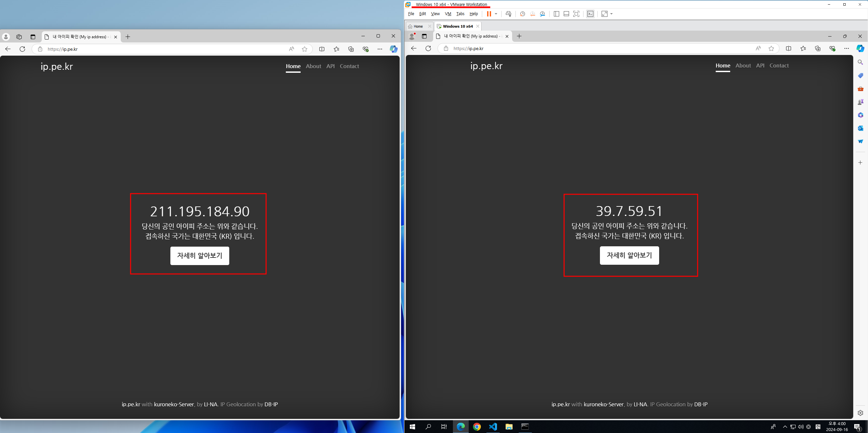This screenshot has width=868, height=433.
Task: Show hidden icons in guest system tray
Action: 785,427
